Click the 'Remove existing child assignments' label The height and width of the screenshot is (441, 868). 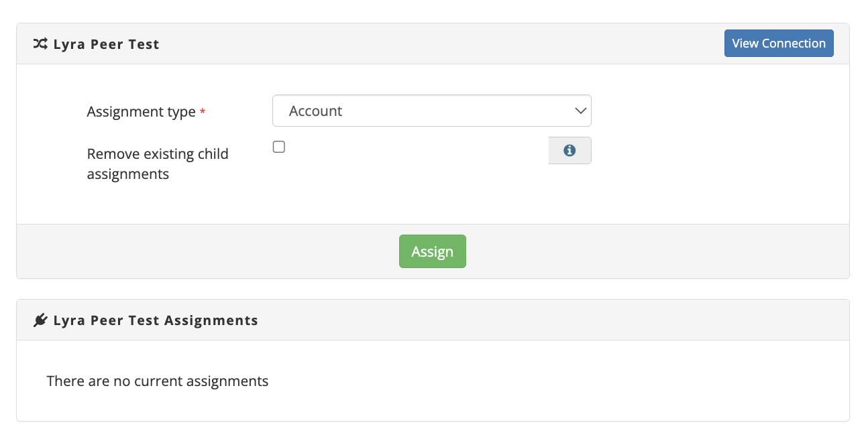[158, 164]
